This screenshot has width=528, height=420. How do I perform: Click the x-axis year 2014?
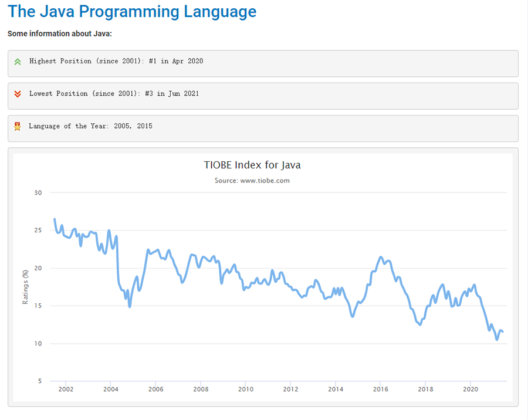coord(336,389)
